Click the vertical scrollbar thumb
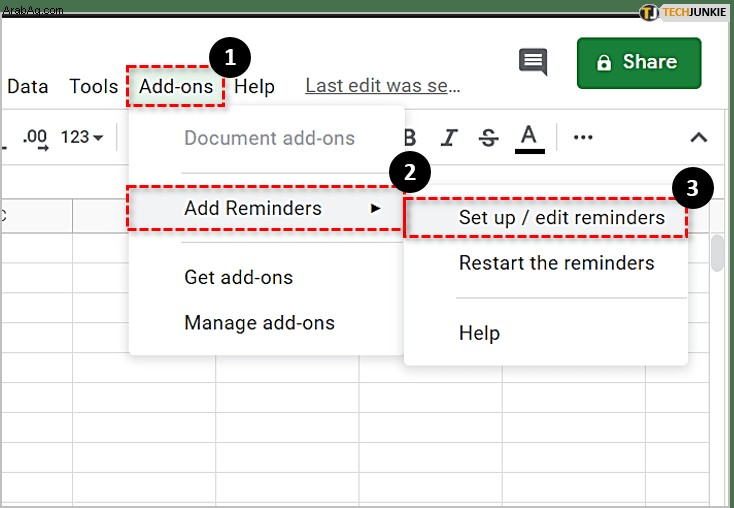Screen dimensions: 734x508 pyautogui.click(x=717, y=253)
